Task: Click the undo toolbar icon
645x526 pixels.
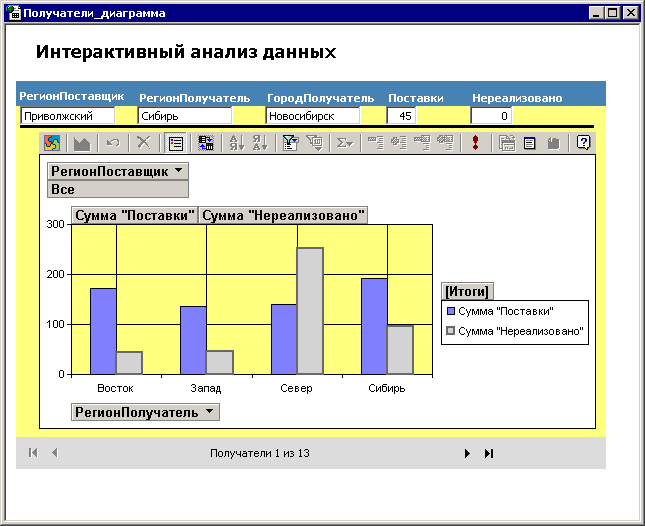Action: (113, 143)
